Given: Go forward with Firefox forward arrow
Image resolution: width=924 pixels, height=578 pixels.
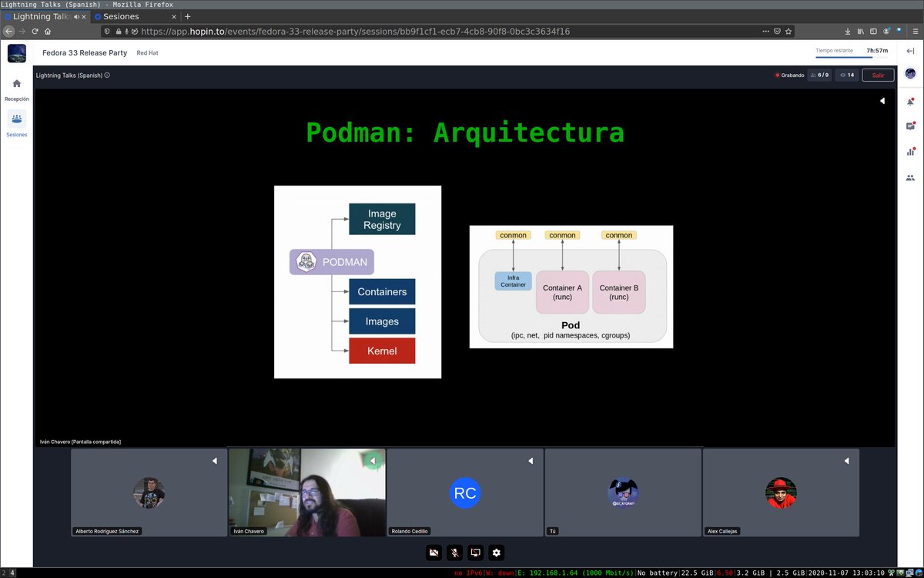Looking at the screenshot, I should click(x=22, y=32).
